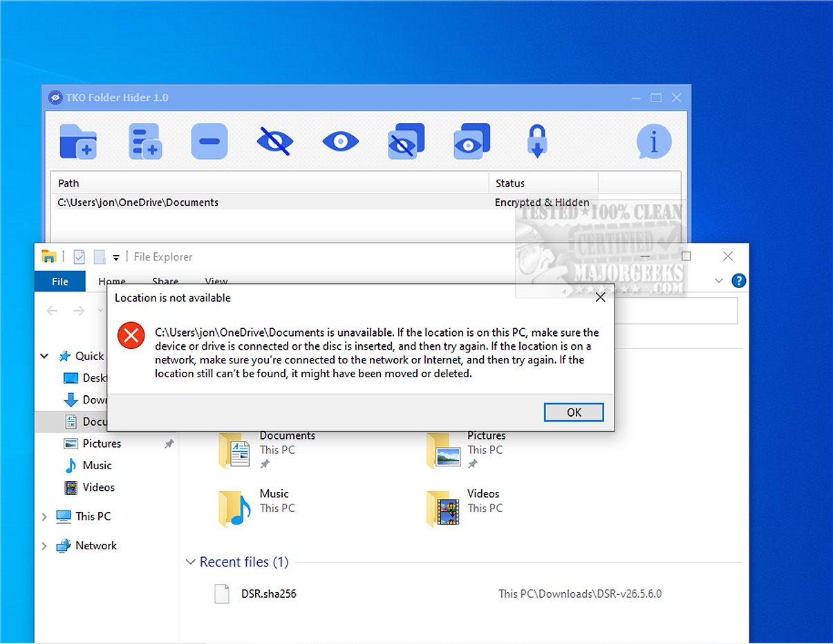Image resolution: width=833 pixels, height=644 pixels.
Task: Click the Remove (minus) icon in TKO Folder Hider
Action: (209, 142)
